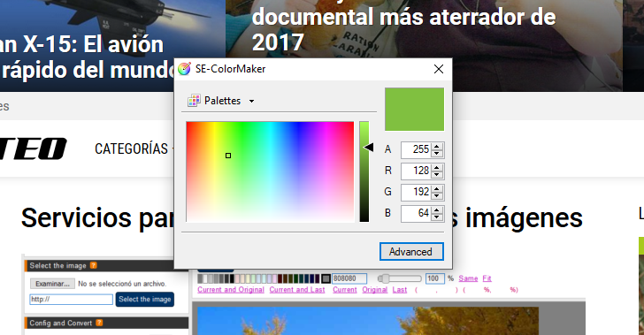Click the Current link
Screen dimensions: 644x335
coord(345,290)
